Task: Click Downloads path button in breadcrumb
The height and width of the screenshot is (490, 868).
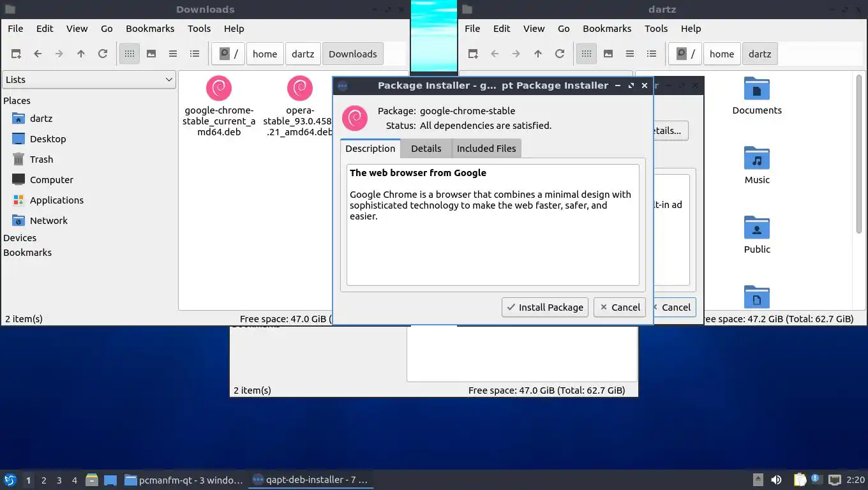Action: coord(353,54)
